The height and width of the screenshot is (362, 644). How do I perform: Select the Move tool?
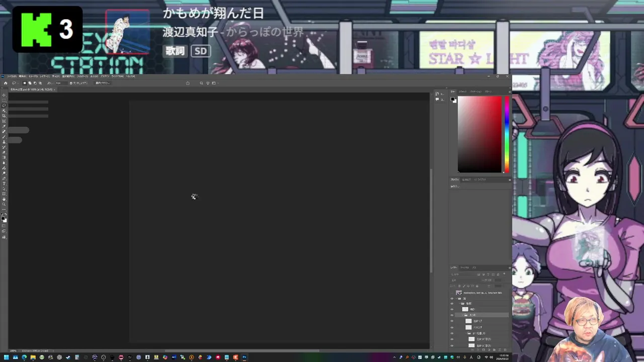tap(4, 95)
